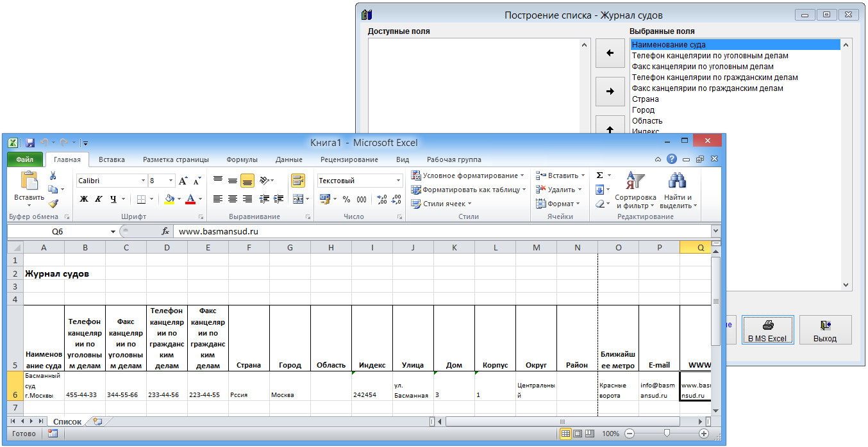Click the save diskette icon in title bar

30,143
